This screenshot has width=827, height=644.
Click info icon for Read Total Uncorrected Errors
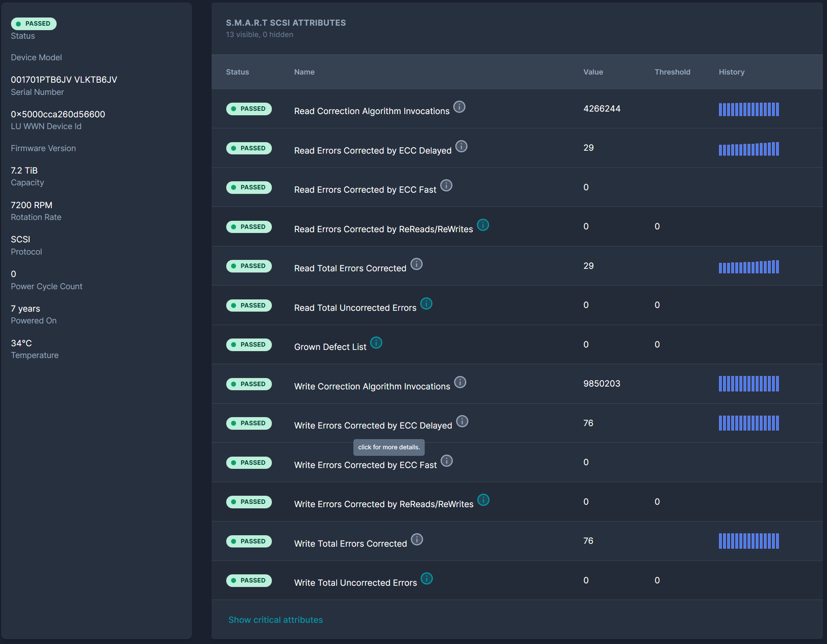[426, 303]
